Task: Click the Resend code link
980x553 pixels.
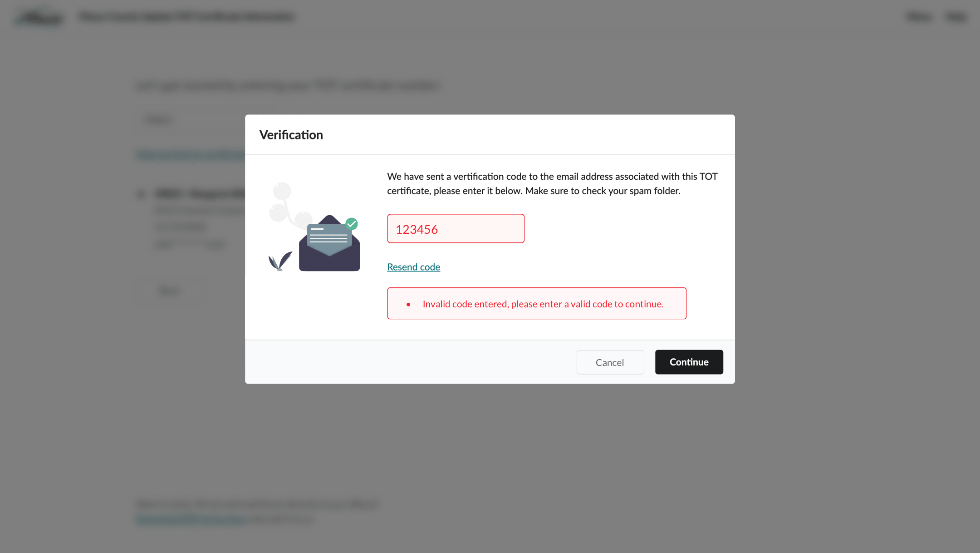Action: pos(413,267)
